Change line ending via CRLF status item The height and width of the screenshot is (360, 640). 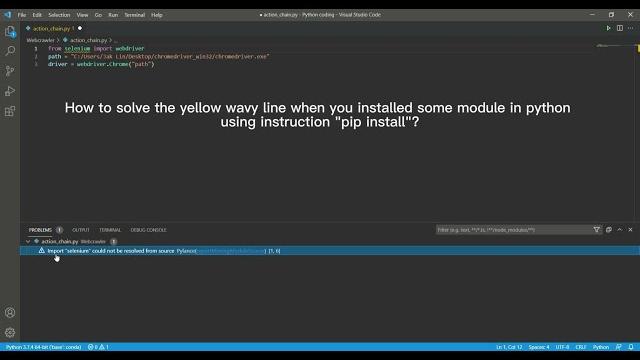[x=580, y=347]
